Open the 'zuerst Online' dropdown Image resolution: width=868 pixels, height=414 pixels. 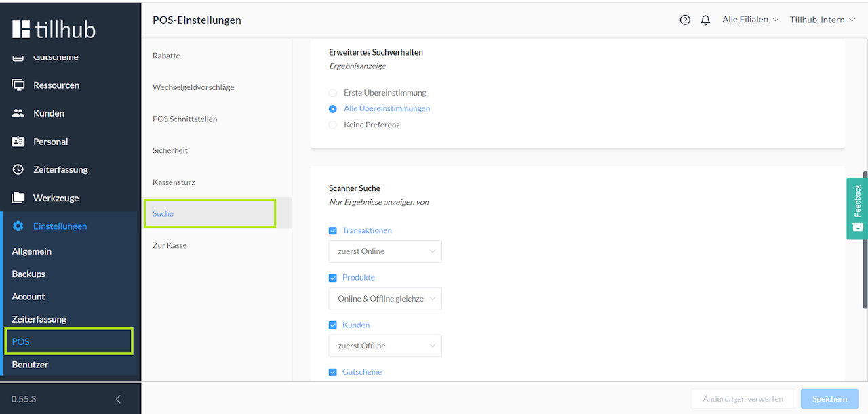coord(385,251)
